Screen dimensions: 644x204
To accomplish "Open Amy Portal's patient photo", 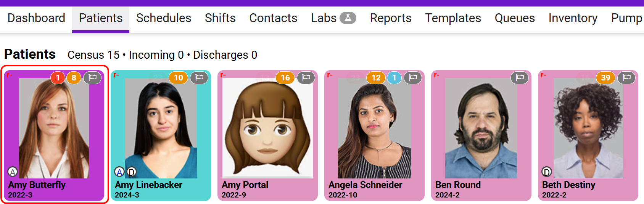I will (267, 128).
